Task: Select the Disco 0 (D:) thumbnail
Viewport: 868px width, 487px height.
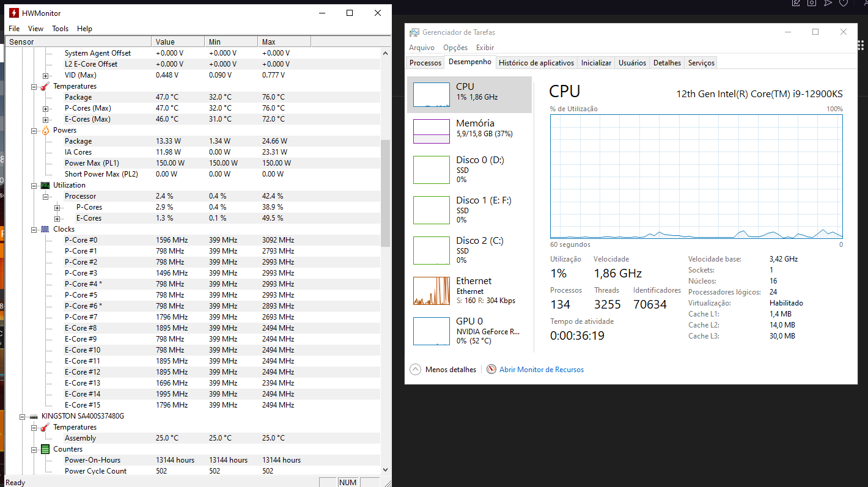Action: 432,170
